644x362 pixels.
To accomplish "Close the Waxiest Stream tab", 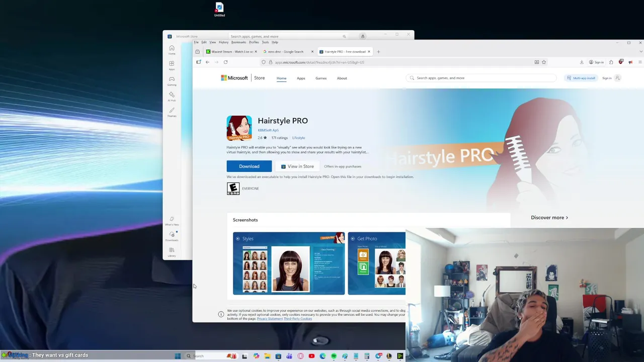I will 256,52.
